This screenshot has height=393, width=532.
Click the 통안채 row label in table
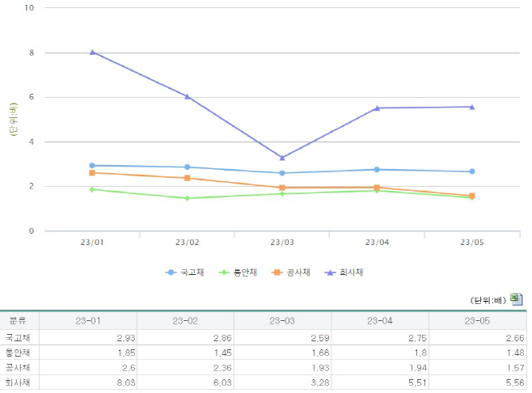pos(18,353)
